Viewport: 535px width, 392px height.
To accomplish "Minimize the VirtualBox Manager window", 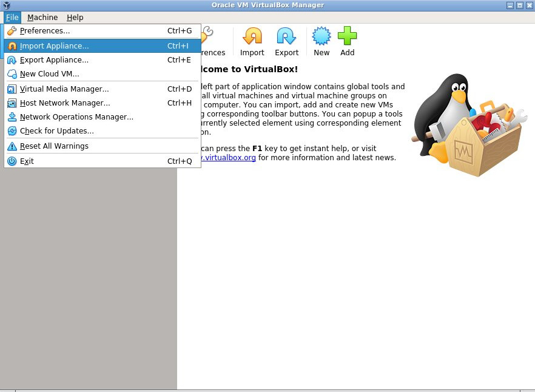I will 510,5.
